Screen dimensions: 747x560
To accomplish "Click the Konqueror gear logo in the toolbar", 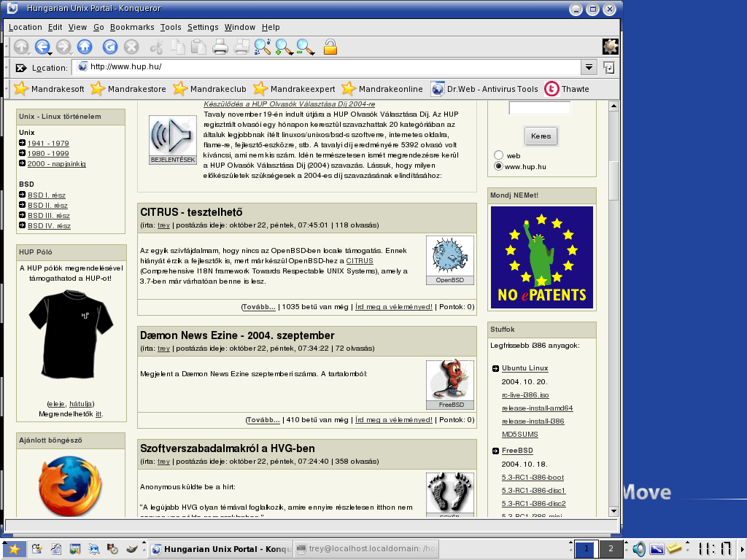I will (x=611, y=47).
